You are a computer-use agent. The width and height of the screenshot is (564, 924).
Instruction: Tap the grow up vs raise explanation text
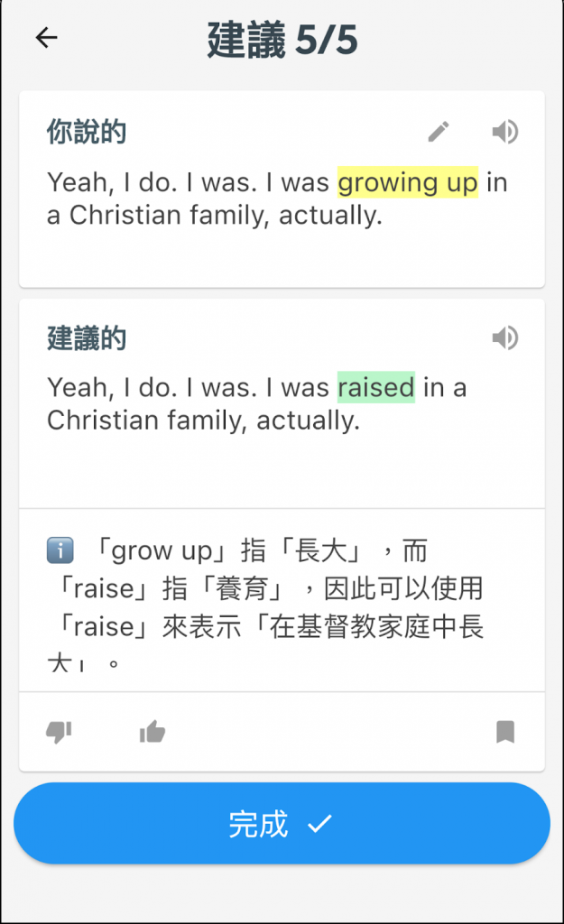[x=271, y=589]
